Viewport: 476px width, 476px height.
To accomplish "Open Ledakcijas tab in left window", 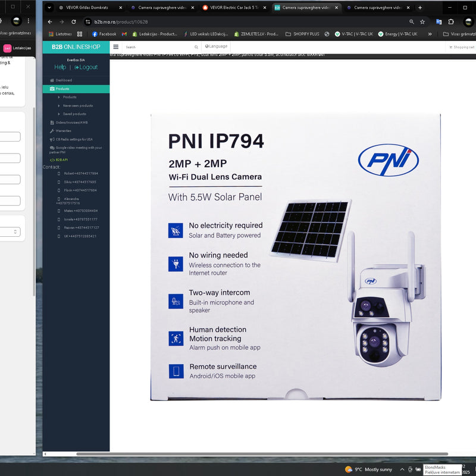I will 18,48.
